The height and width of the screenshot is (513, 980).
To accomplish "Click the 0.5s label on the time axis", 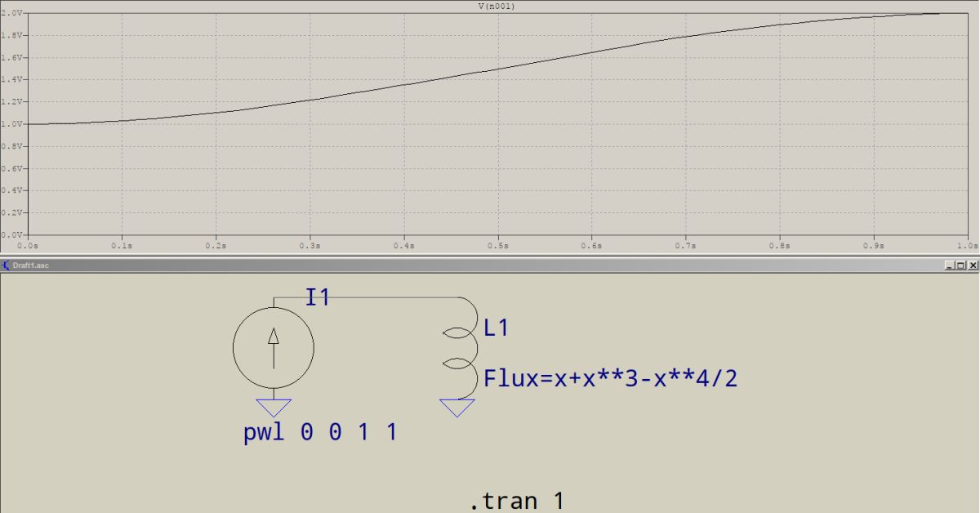I will click(x=498, y=245).
